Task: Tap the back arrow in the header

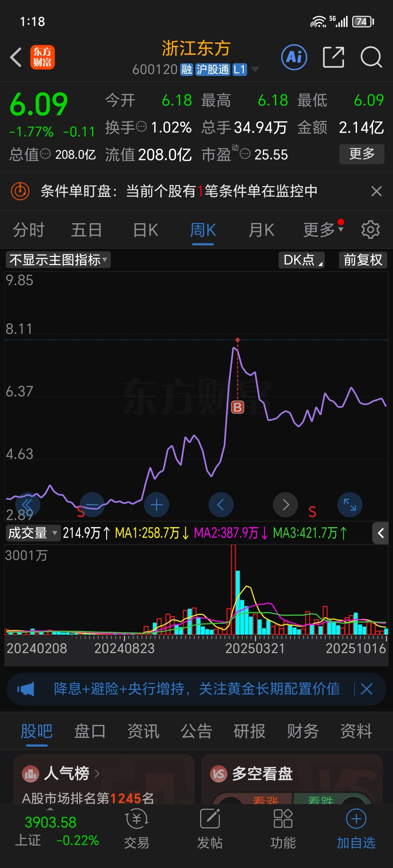Action: [x=16, y=57]
